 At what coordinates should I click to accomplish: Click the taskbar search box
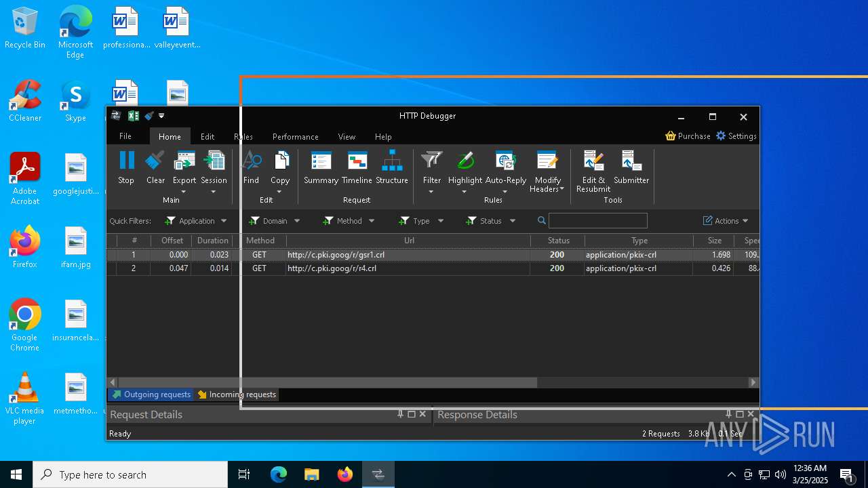(130, 474)
